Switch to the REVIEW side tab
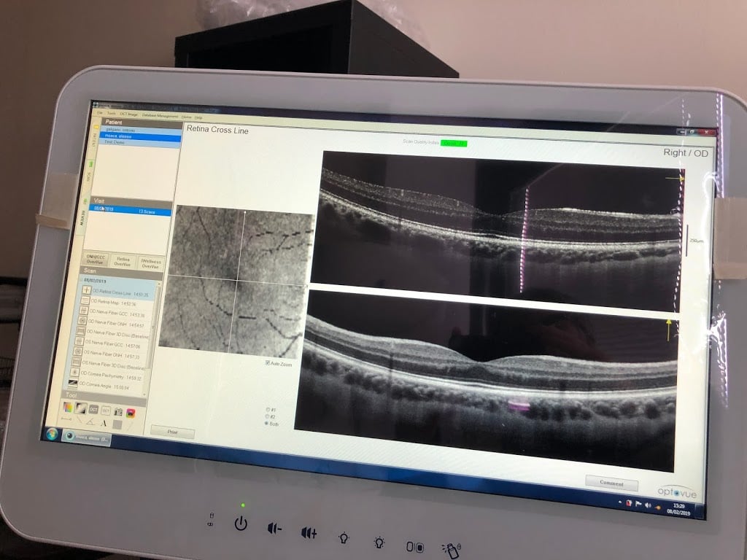This screenshot has width=747, height=560. point(82,215)
